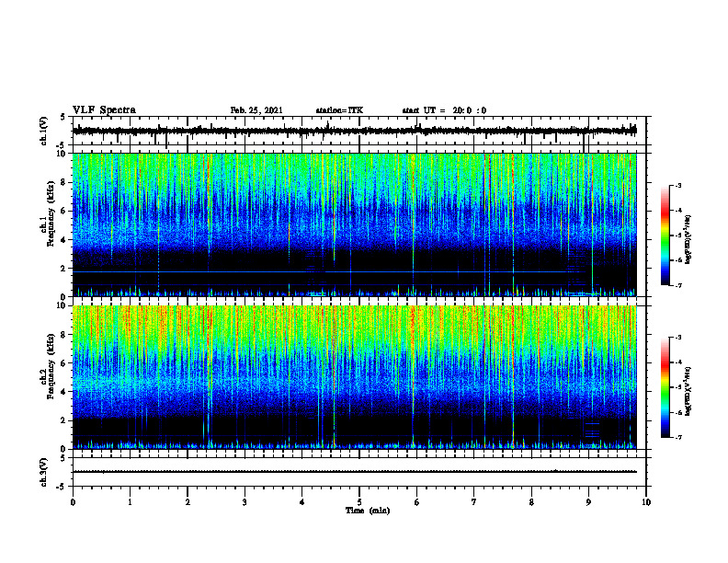The width and height of the screenshot is (728, 563).
Task: Click the '-7' label on ch.2 color bar
Action: point(677,437)
